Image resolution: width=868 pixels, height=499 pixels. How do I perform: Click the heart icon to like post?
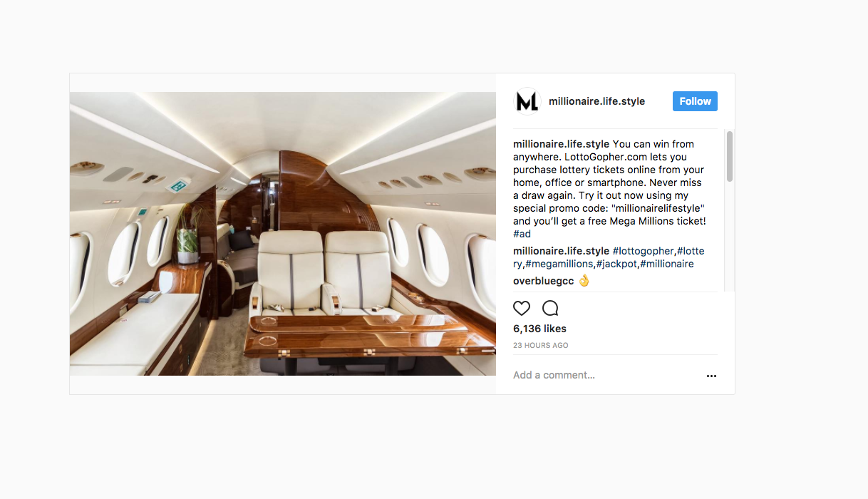(522, 308)
